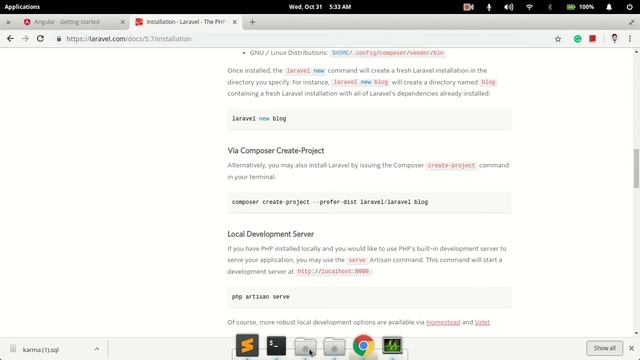Click the inline 'serve' code text
Screen dimensions: 640x360
(x=357, y=260)
